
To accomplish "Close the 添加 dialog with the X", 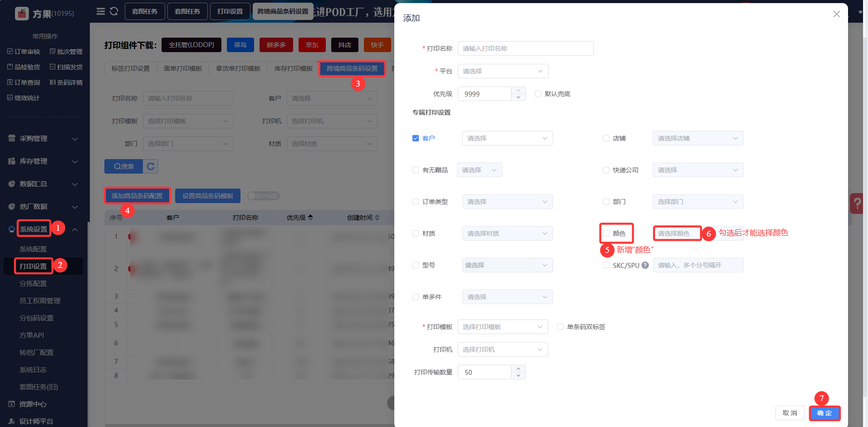I will (x=837, y=14).
